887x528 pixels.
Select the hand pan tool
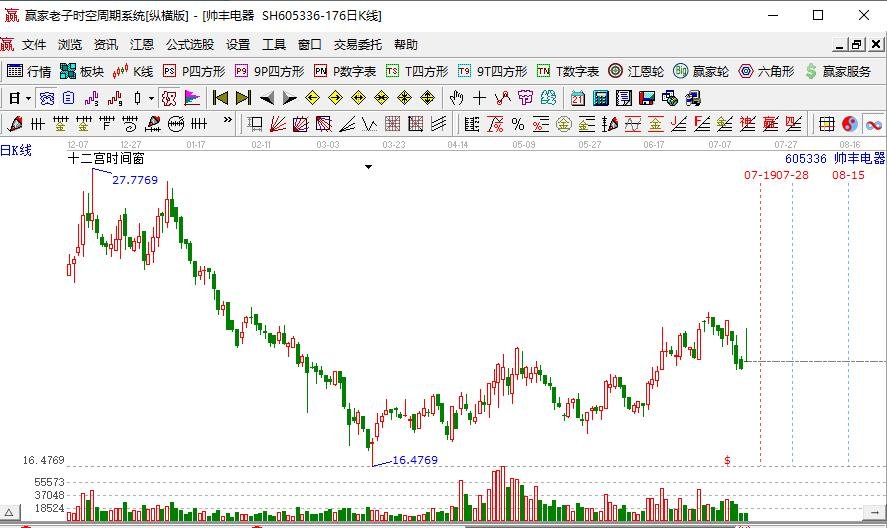(x=456, y=98)
